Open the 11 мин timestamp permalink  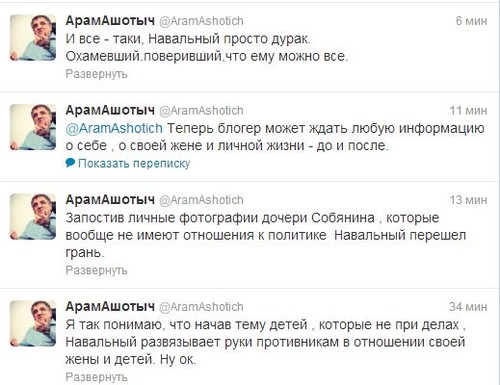pos(468,110)
